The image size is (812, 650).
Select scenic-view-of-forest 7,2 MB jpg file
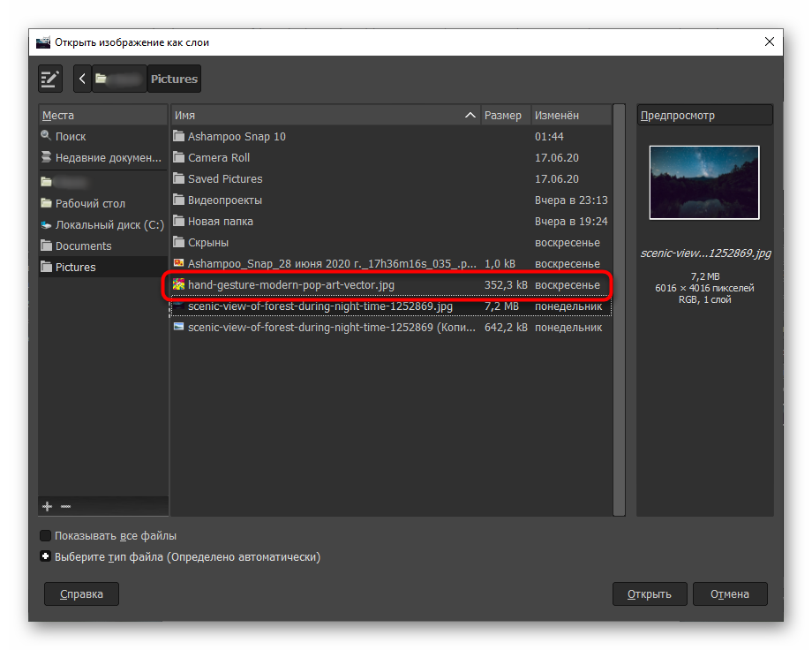coord(392,306)
